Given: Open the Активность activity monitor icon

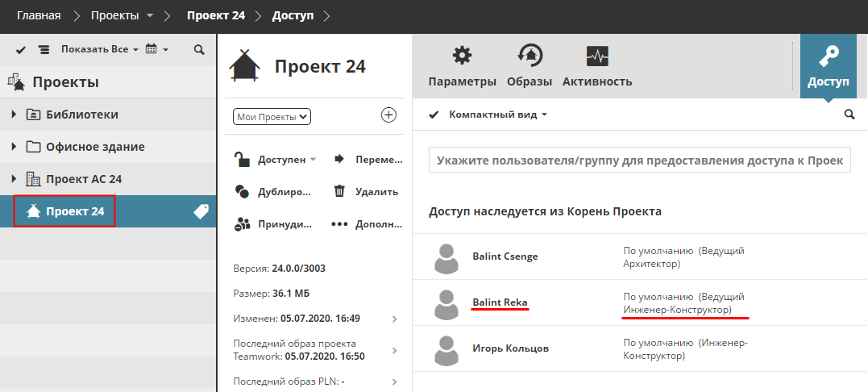Looking at the screenshot, I should [x=597, y=56].
